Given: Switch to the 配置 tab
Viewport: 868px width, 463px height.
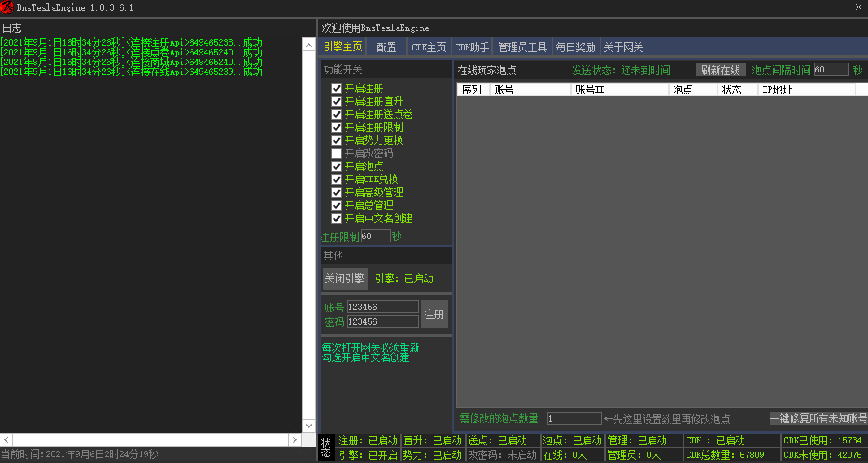Looking at the screenshot, I should coord(386,47).
